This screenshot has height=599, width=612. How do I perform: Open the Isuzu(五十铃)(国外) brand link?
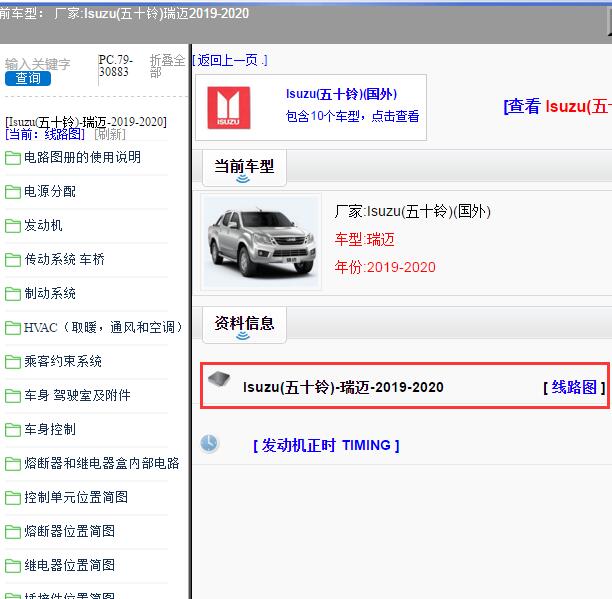[342, 94]
